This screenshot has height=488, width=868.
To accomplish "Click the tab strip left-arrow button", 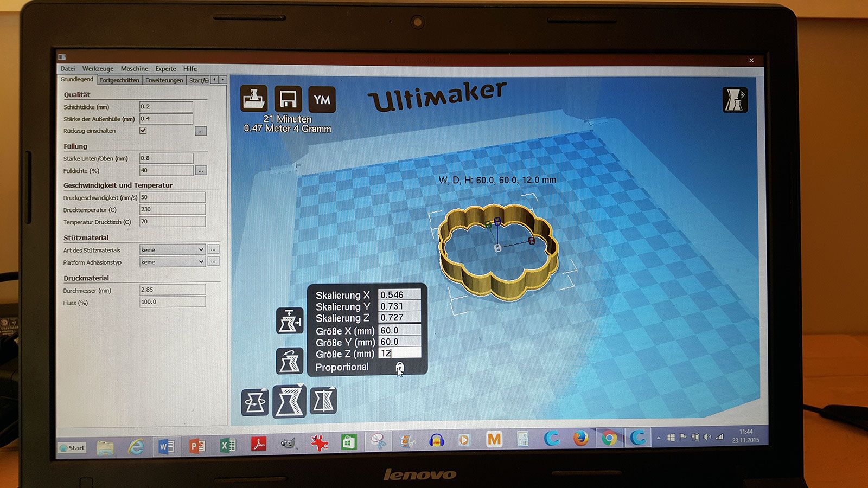I will tap(215, 80).
